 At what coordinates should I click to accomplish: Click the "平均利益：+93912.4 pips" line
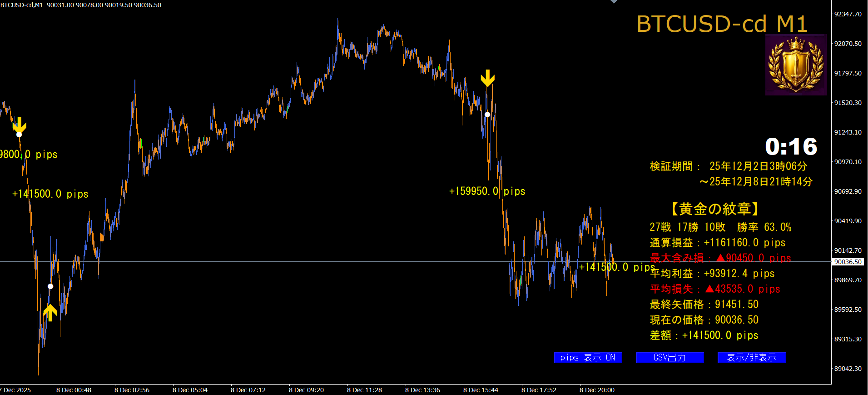coord(712,274)
